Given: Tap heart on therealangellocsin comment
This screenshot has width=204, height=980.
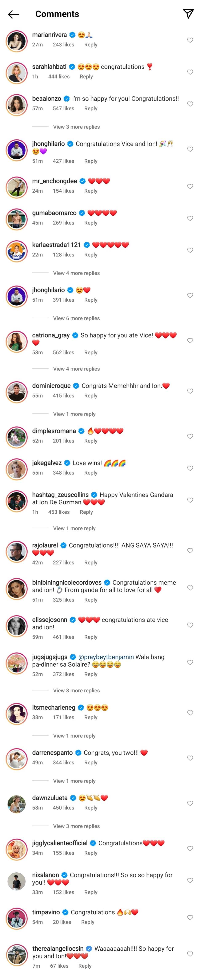Looking at the screenshot, I should 190,954.
